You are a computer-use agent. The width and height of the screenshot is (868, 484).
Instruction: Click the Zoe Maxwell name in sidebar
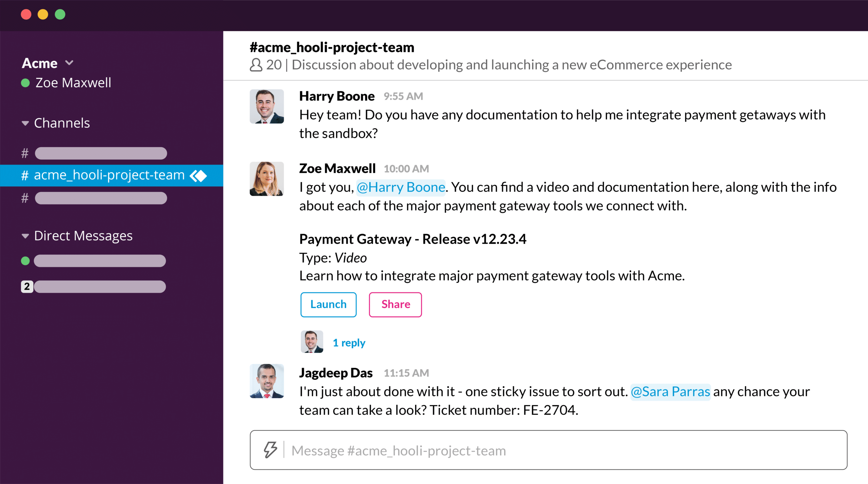tap(73, 83)
